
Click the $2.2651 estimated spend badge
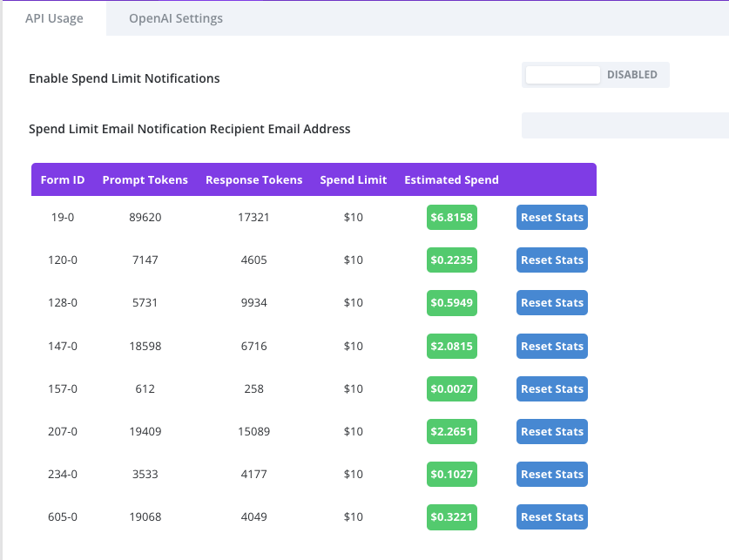[x=452, y=431]
